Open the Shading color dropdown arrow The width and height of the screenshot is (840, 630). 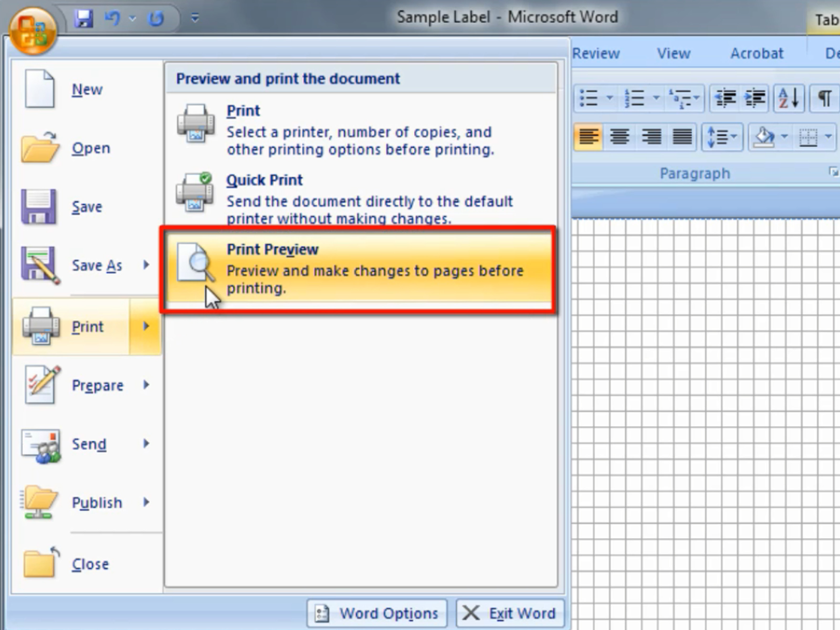(x=785, y=136)
